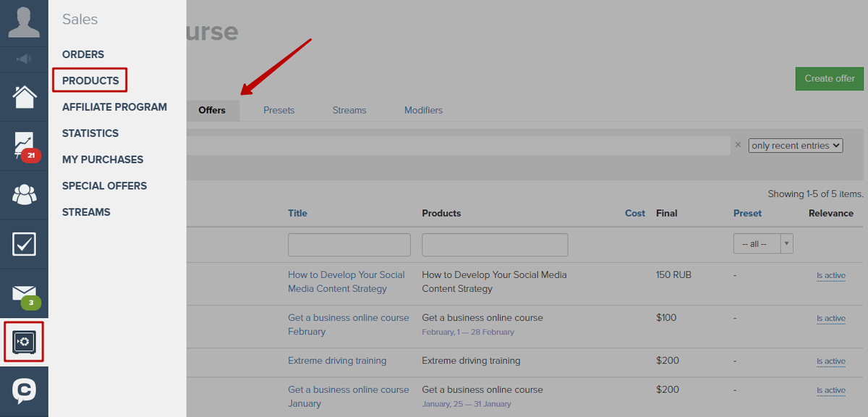868x417 pixels.
Task: Open the sales safe icon
Action: [24, 342]
